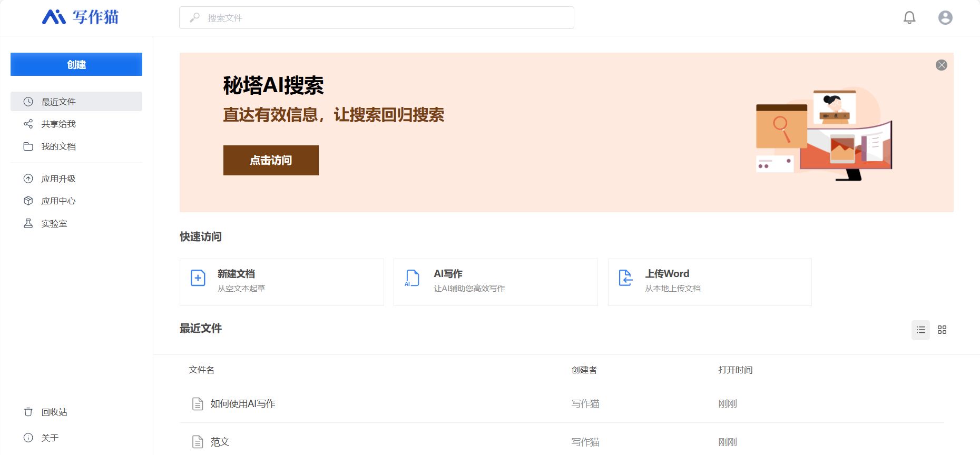Click the document icon of 范文

tap(198, 442)
